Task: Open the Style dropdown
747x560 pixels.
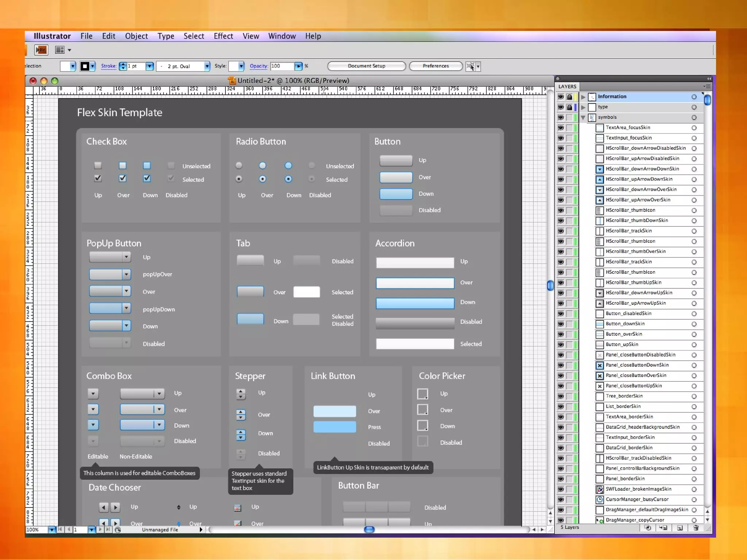Action: [241, 66]
